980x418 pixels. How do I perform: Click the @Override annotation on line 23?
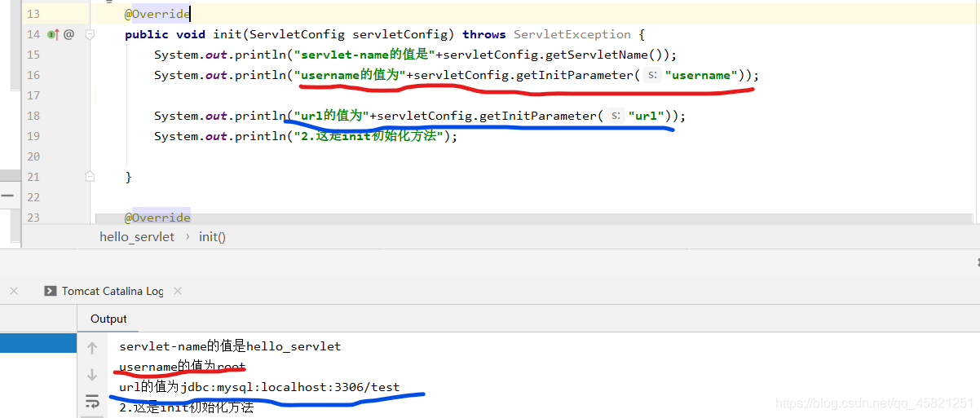point(157,218)
